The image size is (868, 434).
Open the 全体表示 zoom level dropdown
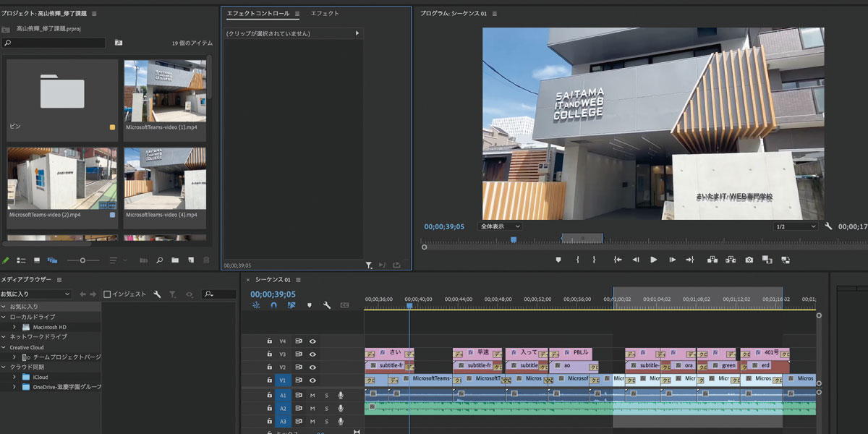[x=501, y=226]
